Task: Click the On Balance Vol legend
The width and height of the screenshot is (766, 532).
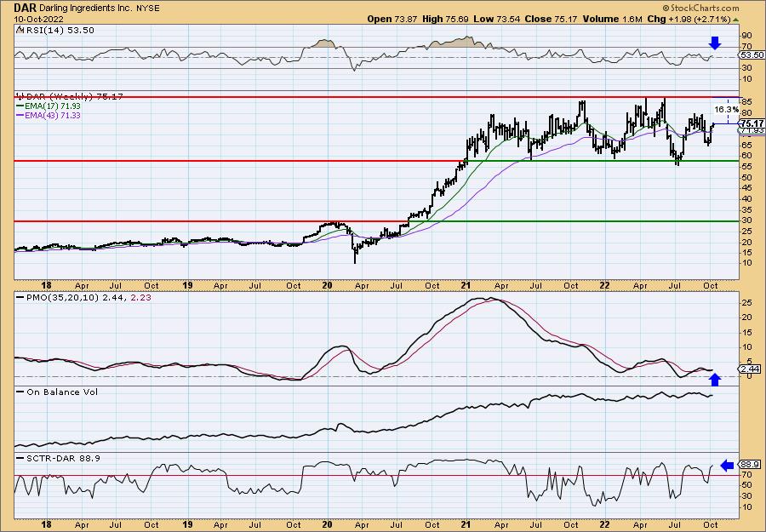Action: tap(57, 392)
